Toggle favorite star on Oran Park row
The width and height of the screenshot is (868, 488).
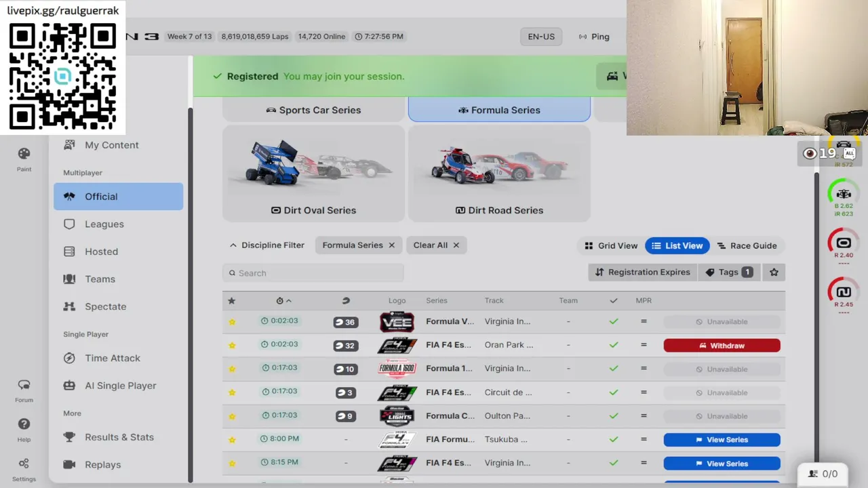232,346
